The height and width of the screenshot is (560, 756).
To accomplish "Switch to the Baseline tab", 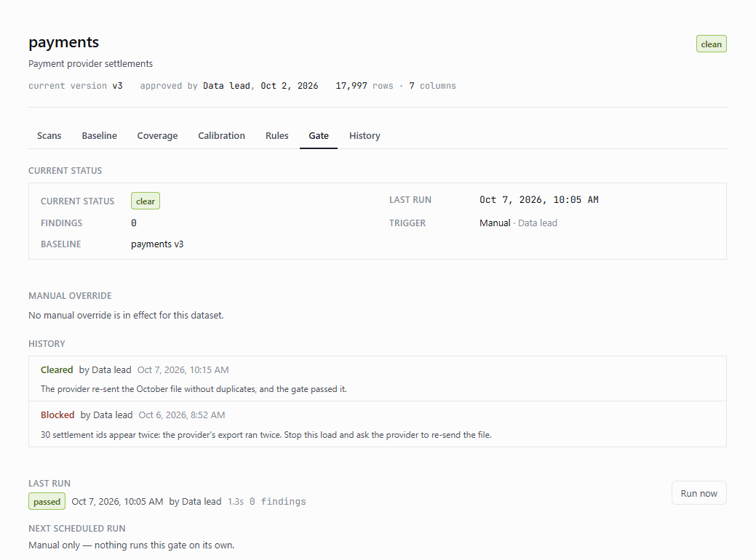I will (100, 136).
